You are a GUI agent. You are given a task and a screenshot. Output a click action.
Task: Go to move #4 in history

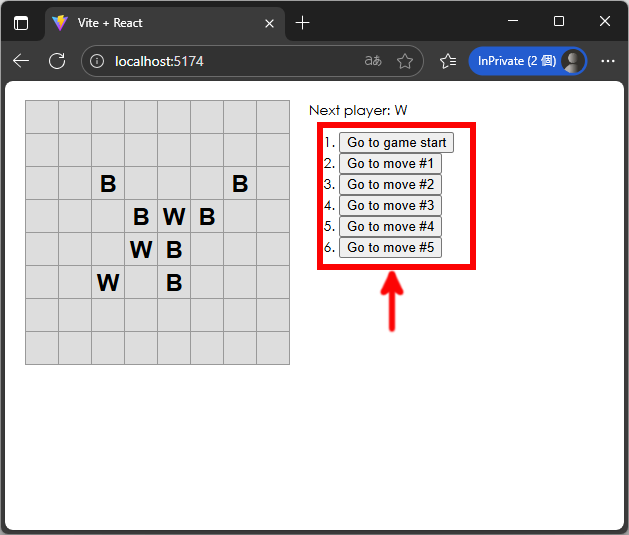point(390,227)
